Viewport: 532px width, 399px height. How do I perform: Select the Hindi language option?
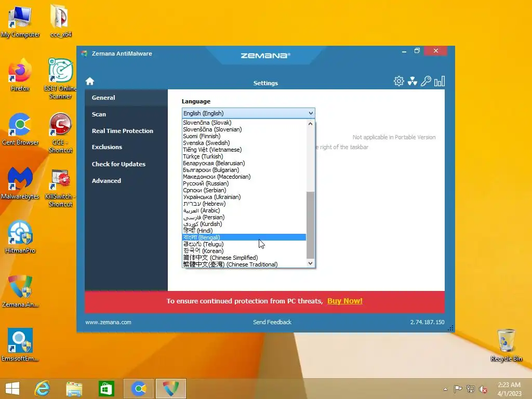tap(244, 230)
